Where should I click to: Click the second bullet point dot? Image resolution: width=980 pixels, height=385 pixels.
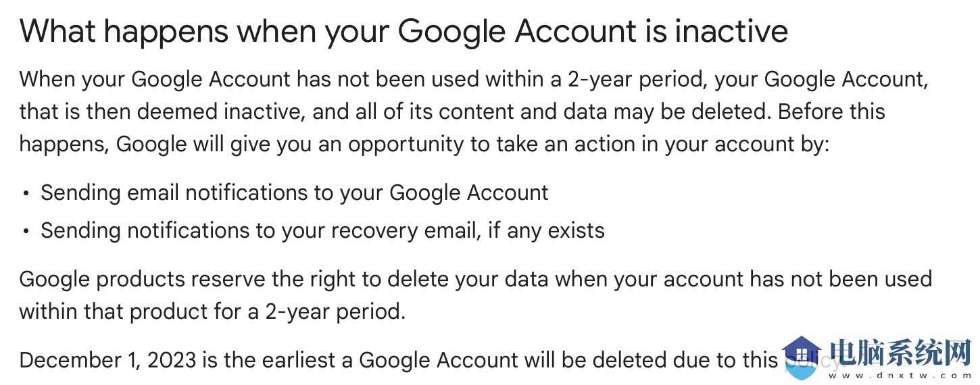26,232
